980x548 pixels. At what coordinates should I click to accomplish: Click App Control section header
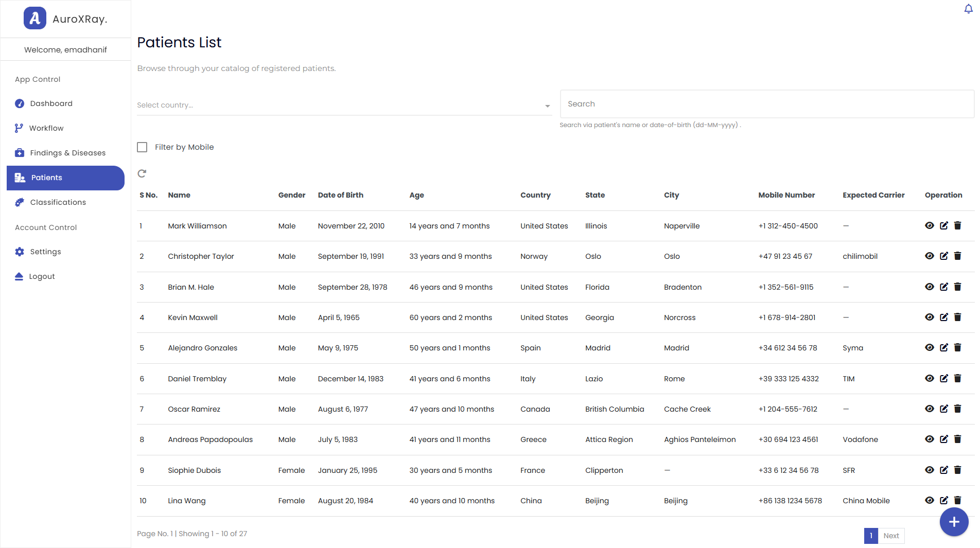tap(37, 79)
